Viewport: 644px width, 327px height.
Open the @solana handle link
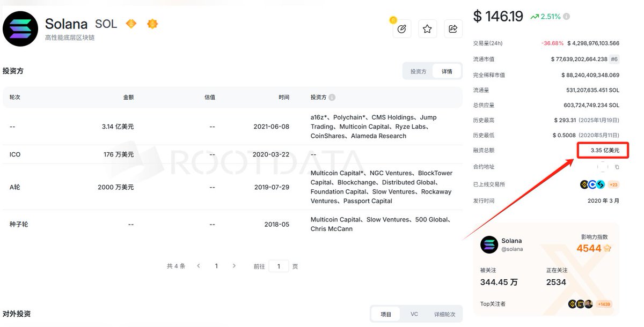[x=513, y=249]
